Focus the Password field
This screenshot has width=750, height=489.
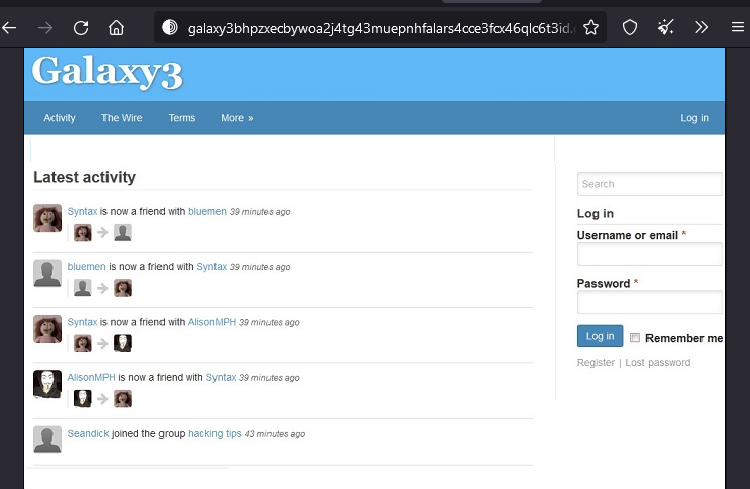tap(650, 302)
